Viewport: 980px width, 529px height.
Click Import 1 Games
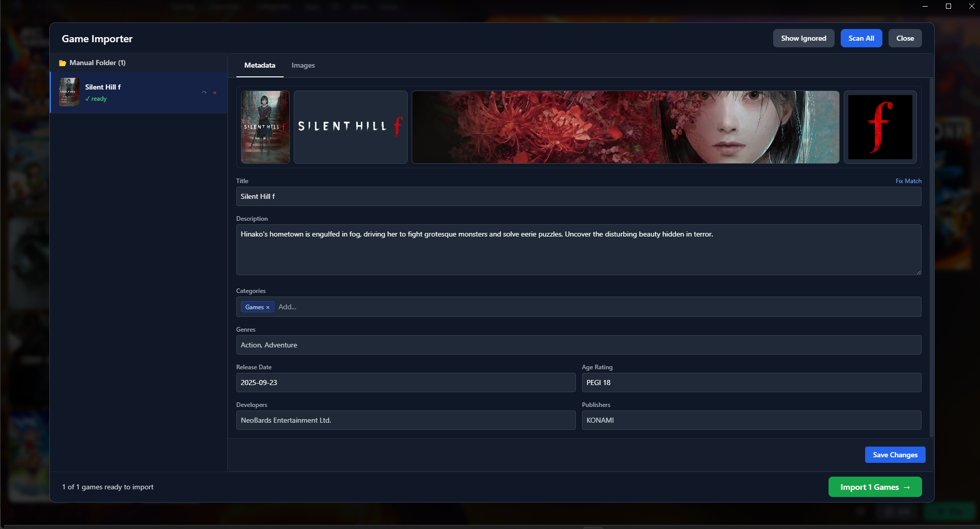point(874,487)
